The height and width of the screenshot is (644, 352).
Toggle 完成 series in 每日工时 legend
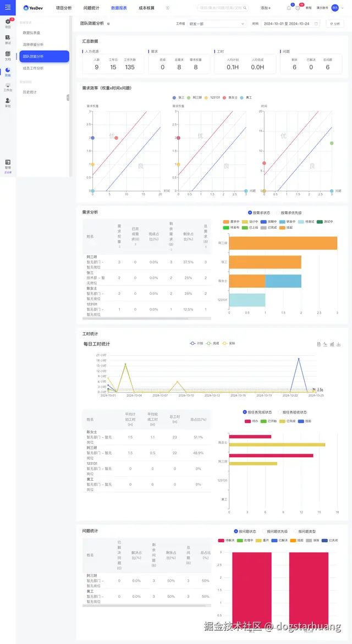[x=212, y=343]
